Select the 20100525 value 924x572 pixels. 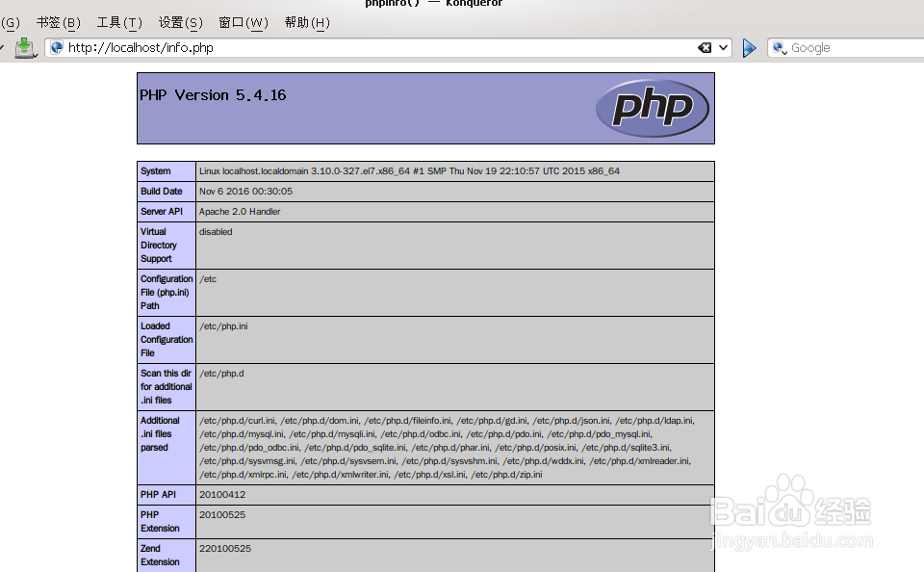(x=222, y=515)
